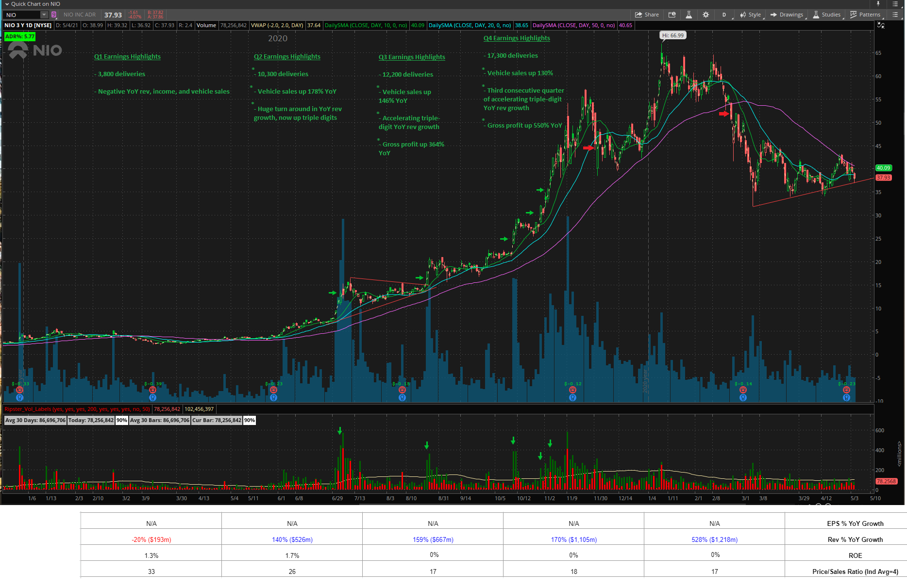This screenshot has height=588, width=907.
Task: Click the alert calendar icon beside Share
Action: 672,15
